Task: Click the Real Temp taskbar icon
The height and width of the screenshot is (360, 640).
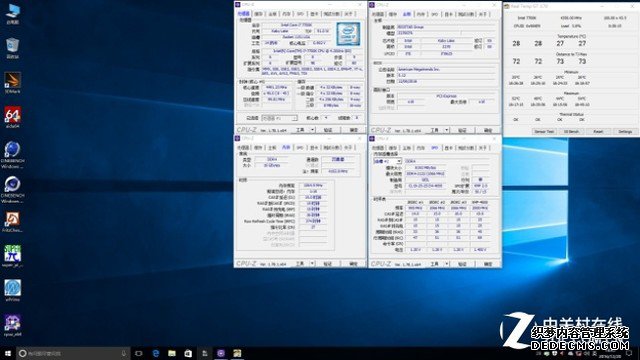Action: (x=237, y=353)
